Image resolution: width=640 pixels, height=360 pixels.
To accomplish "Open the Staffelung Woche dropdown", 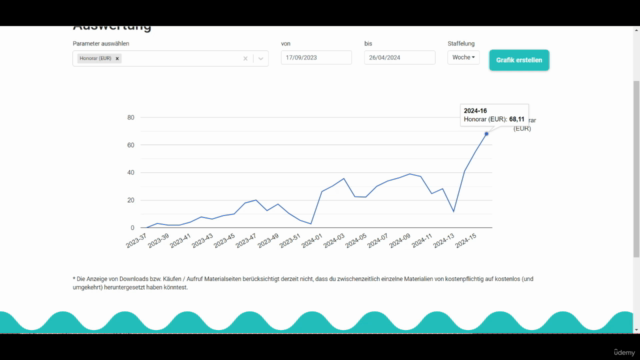I will (463, 58).
